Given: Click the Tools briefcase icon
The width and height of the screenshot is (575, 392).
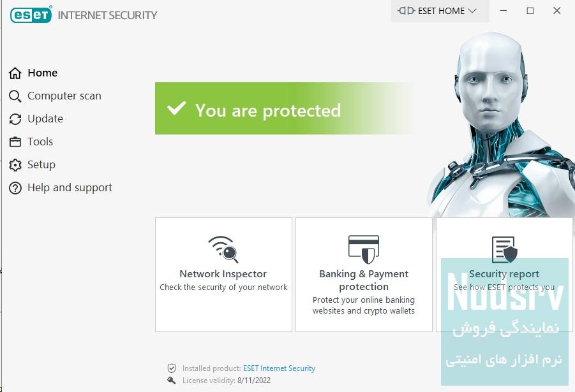Looking at the screenshot, I should point(15,142).
